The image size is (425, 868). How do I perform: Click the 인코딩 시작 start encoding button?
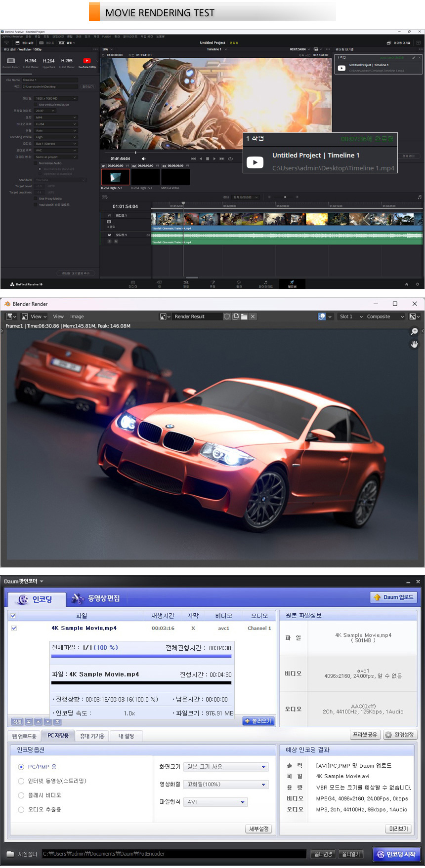(x=396, y=854)
